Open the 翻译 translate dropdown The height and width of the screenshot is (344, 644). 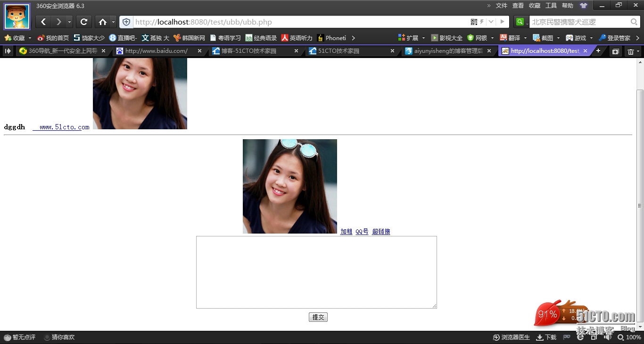pos(513,38)
